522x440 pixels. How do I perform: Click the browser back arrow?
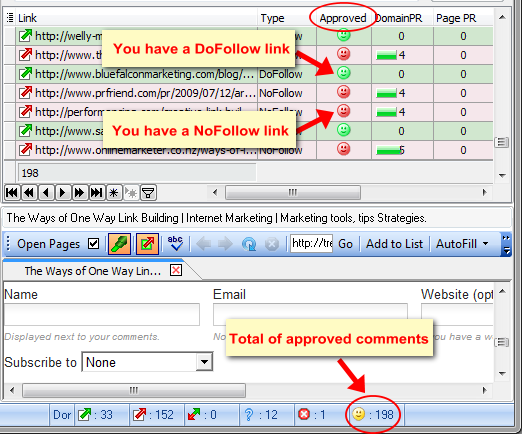coord(203,244)
